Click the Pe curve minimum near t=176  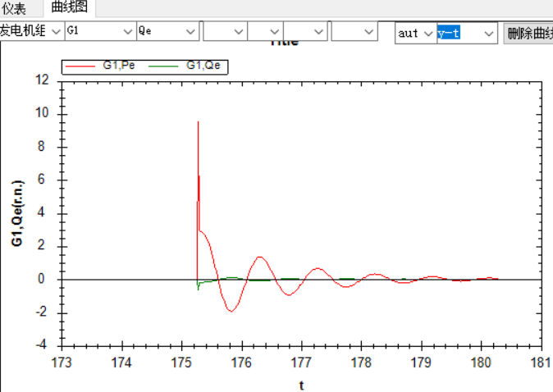231,312
